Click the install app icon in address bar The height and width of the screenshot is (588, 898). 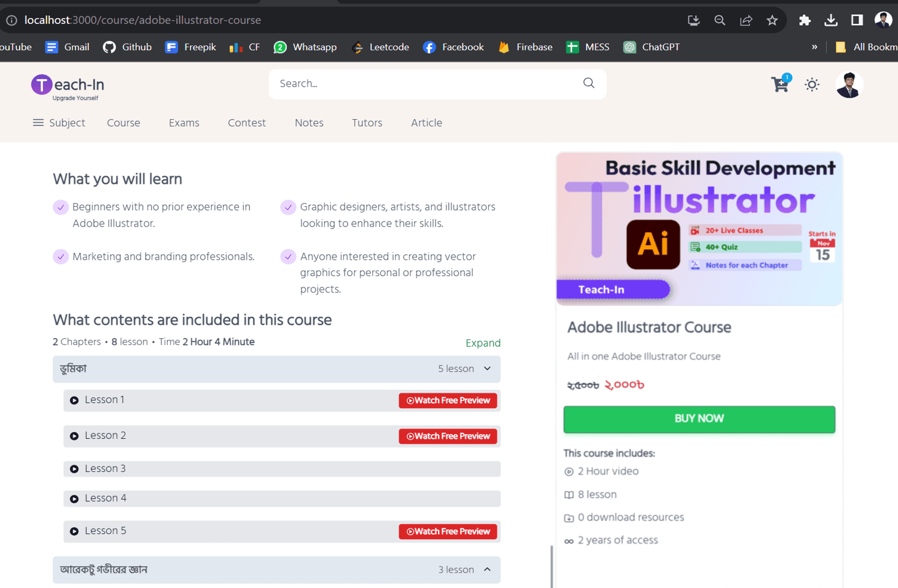point(693,20)
